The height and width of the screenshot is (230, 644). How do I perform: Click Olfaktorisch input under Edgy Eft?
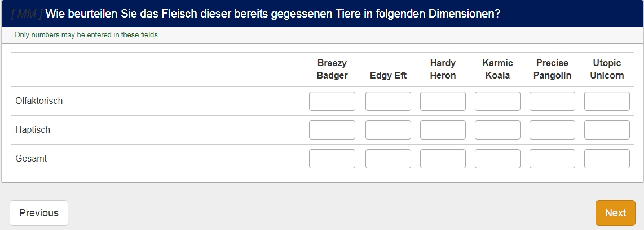(388, 101)
